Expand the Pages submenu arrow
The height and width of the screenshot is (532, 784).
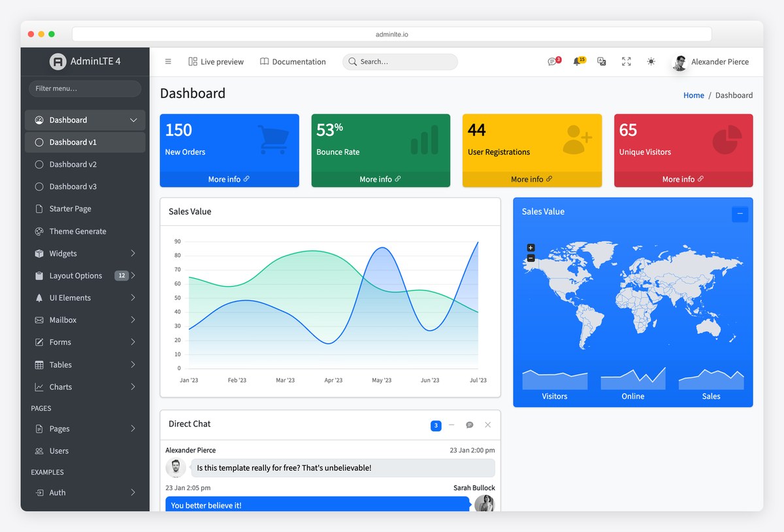133,429
